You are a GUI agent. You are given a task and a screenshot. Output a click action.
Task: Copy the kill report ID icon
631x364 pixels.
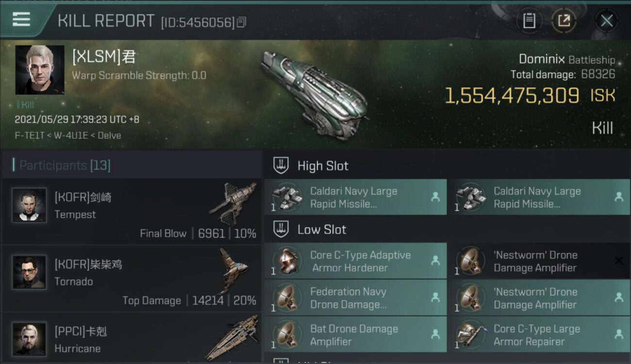click(x=242, y=22)
